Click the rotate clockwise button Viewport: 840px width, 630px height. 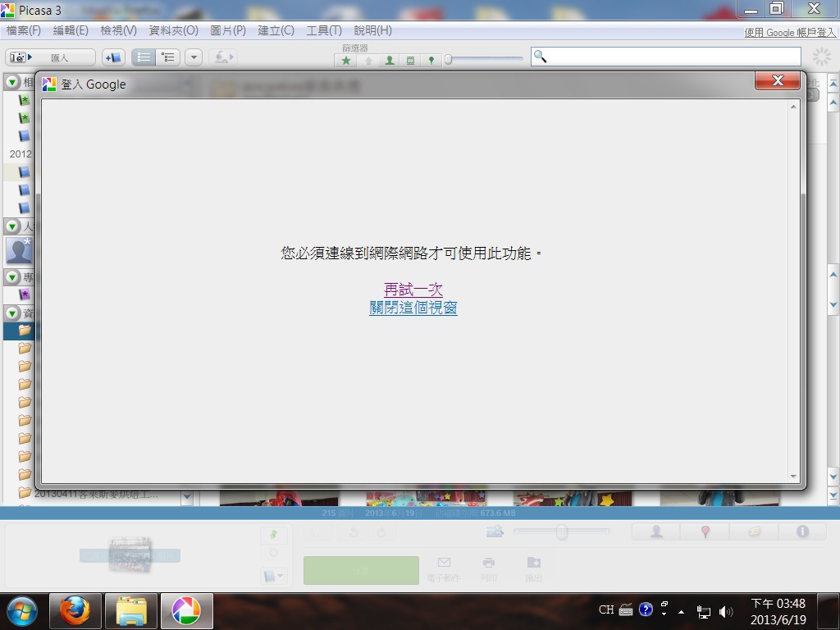pyautogui.click(x=381, y=532)
